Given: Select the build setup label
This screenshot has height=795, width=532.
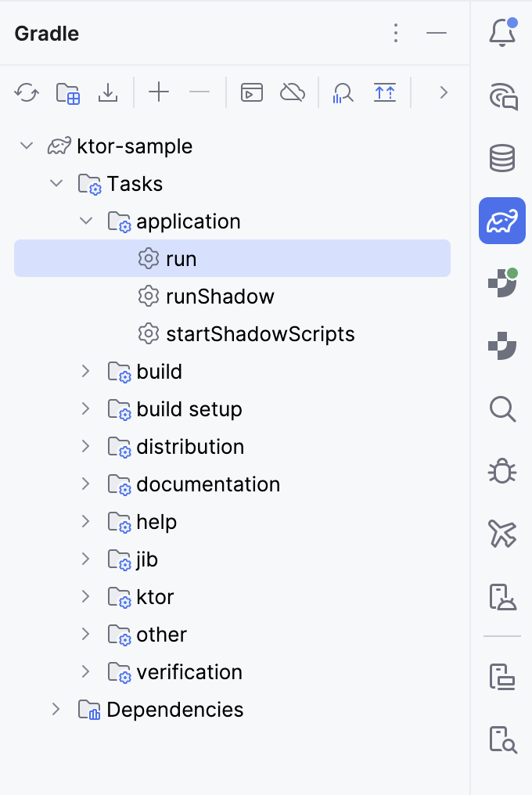Looking at the screenshot, I should 189,409.
